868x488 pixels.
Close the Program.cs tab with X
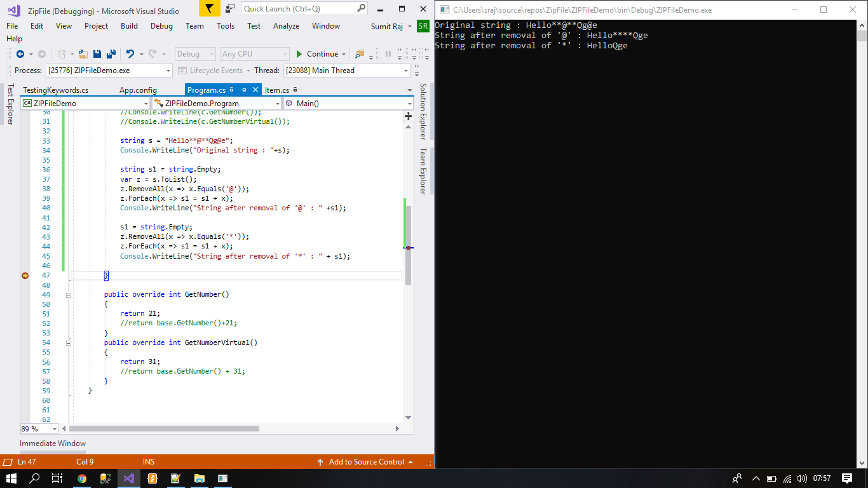255,90
